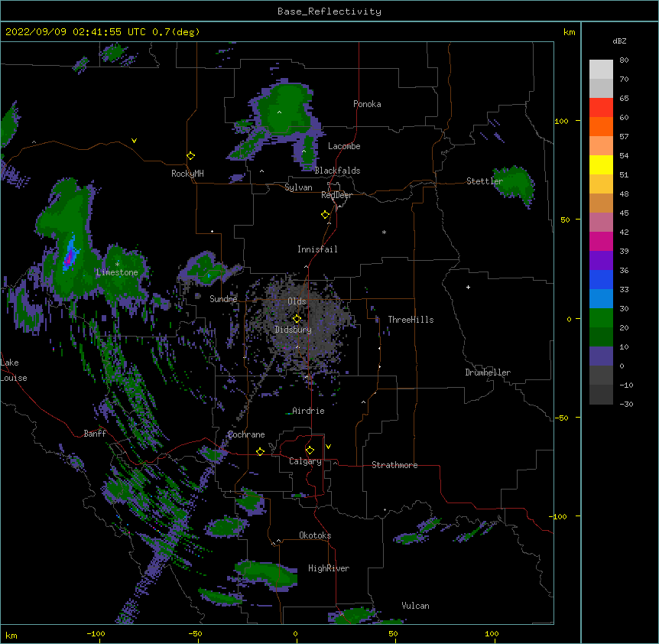Image resolution: width=659 pixels, height=644 pixels.
Task: Select the slate blue 0-10 dBZ legend swatch
Action: [601, 356]
